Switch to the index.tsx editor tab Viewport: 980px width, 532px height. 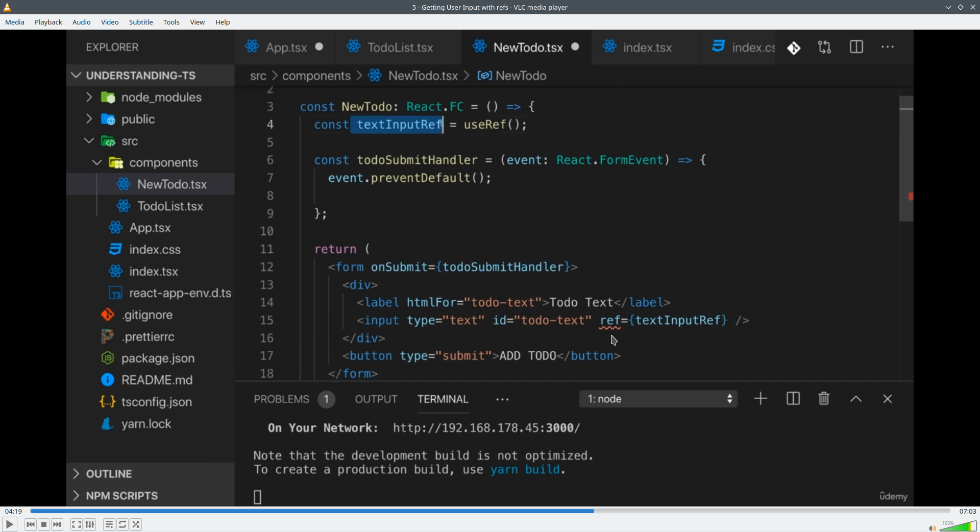[646, 47]
